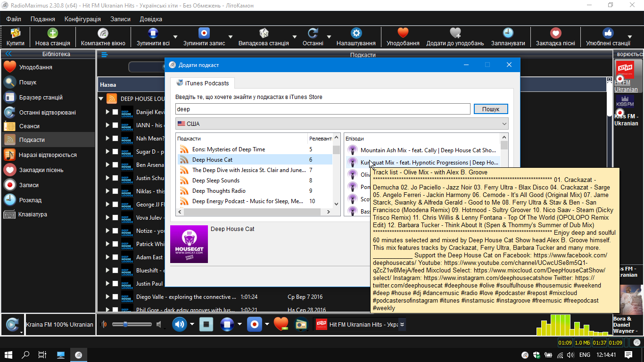Tick the checkbox for IANN episode
Screen dimensions: 644x362
[x=115, y=125]
